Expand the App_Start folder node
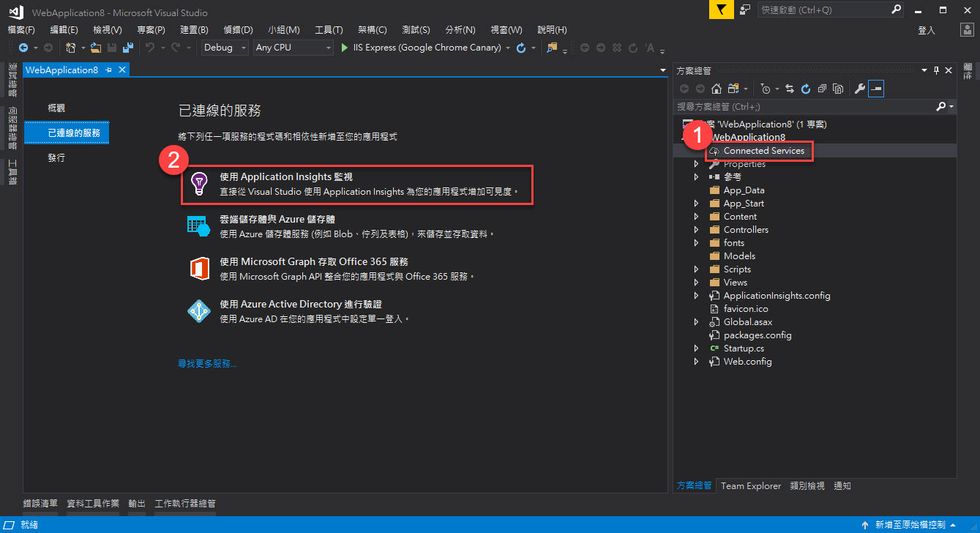Screen dimensions: 980x533 696,204
